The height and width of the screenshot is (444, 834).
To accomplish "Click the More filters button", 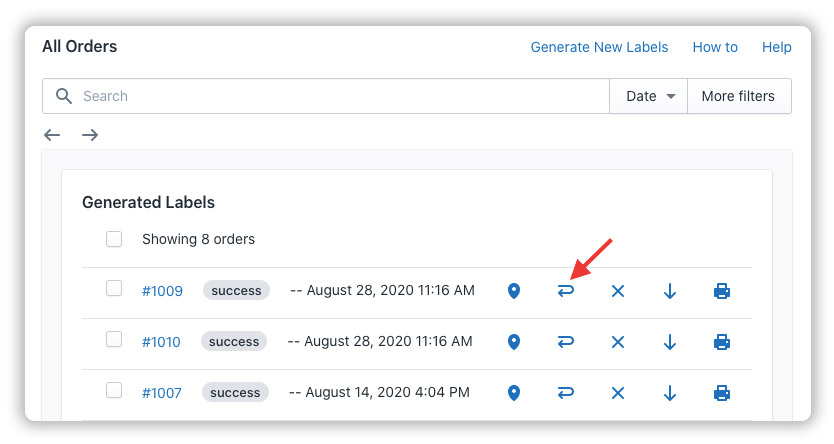I will (738, 96).
